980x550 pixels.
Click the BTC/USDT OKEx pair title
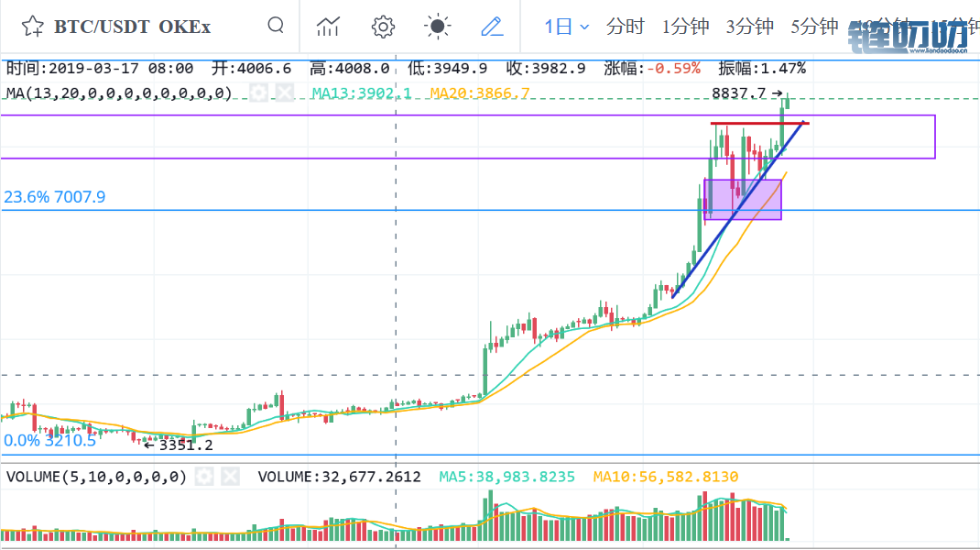coord(132,27)
